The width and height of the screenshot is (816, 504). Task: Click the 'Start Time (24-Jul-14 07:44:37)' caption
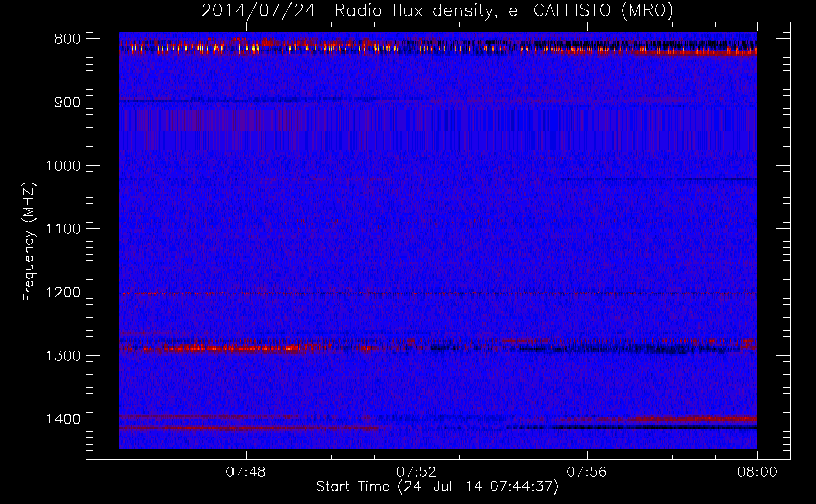point(438,487)
